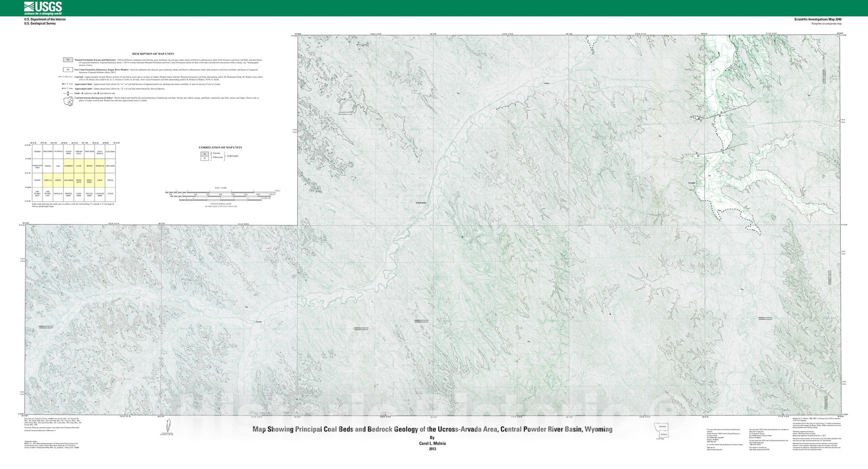Image resolution: width=868 pixels, height=469 pixels.
Task: Click the index map caption text
Action: pos(73,205)
